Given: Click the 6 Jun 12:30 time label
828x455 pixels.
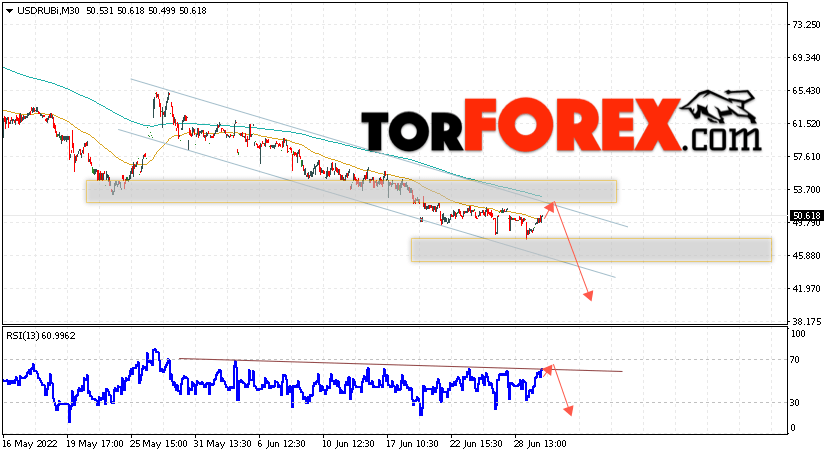Looking at the screenshot, I should (283, 444).
